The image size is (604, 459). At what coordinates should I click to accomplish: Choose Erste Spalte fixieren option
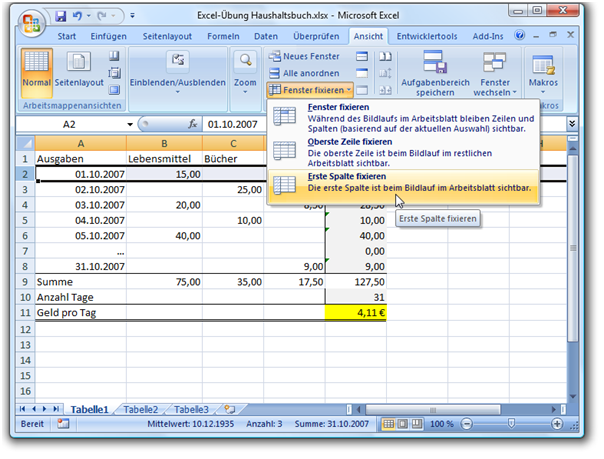(x=403, y=187)
